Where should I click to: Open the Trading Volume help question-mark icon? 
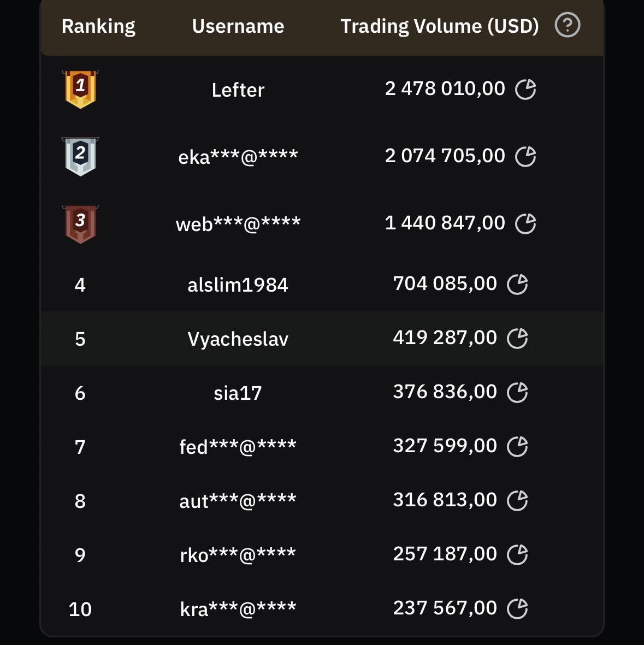tap(567, 26)
